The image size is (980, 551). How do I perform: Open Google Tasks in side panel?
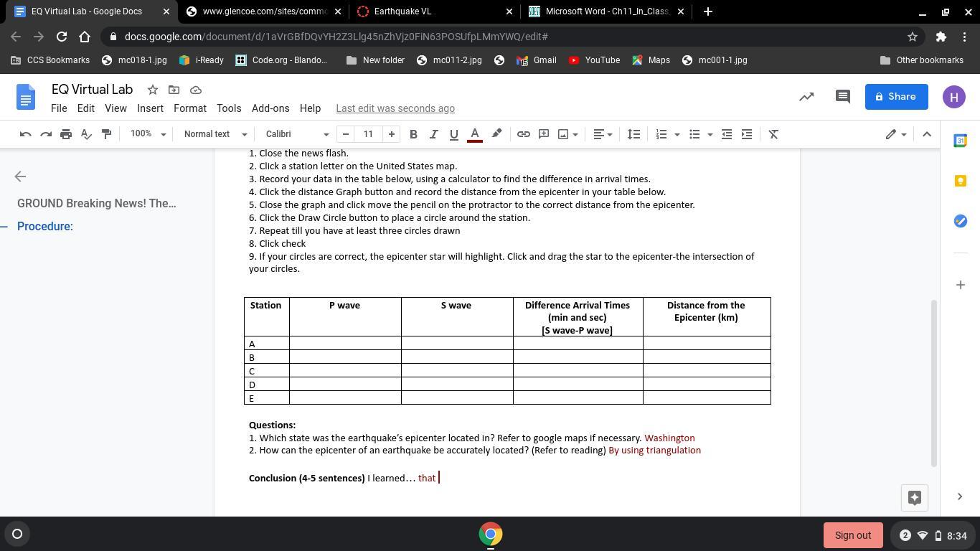coord(961,221)
